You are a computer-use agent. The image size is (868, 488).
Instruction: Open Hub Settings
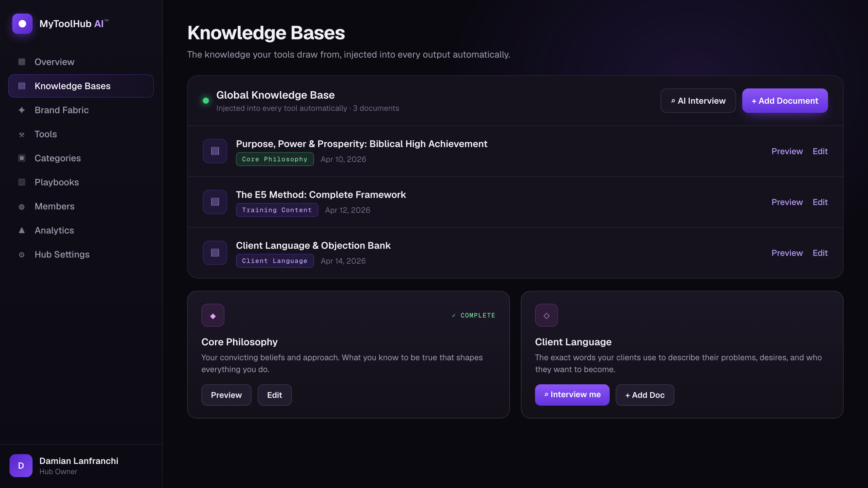(x=81, y=254)
